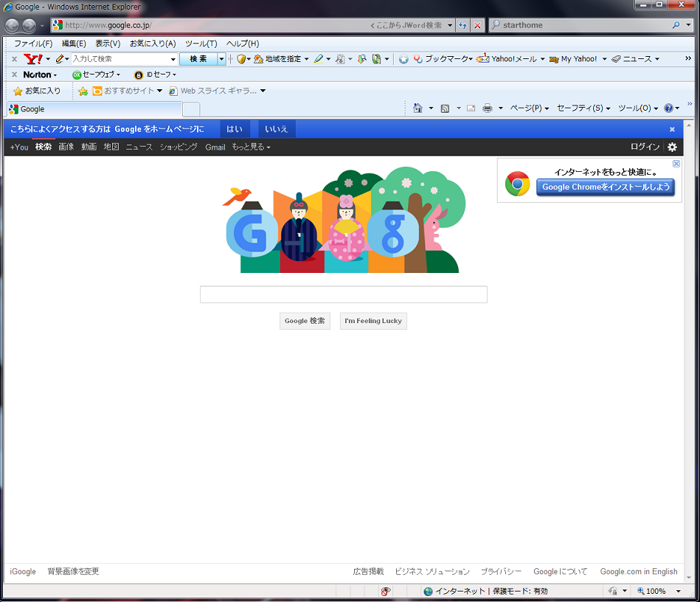700x602 pixels.
Task: Open the ページ(P) command menu
Action: 530,108
